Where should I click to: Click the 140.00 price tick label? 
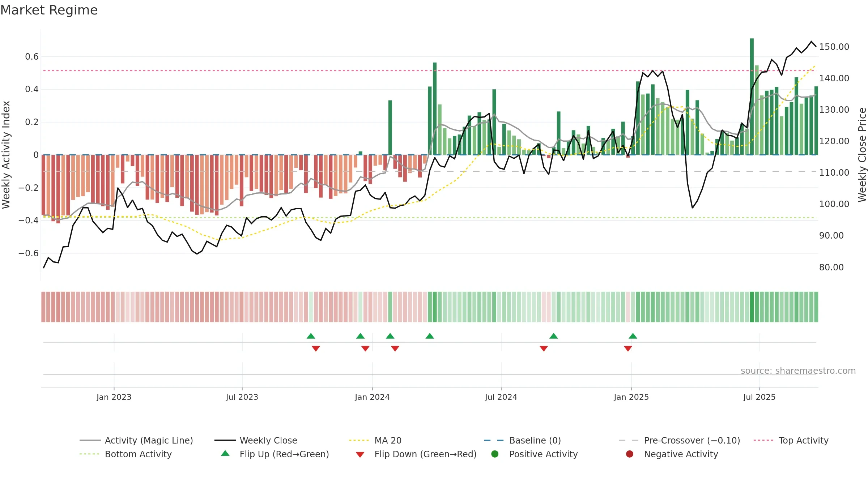tap(834, 78)
